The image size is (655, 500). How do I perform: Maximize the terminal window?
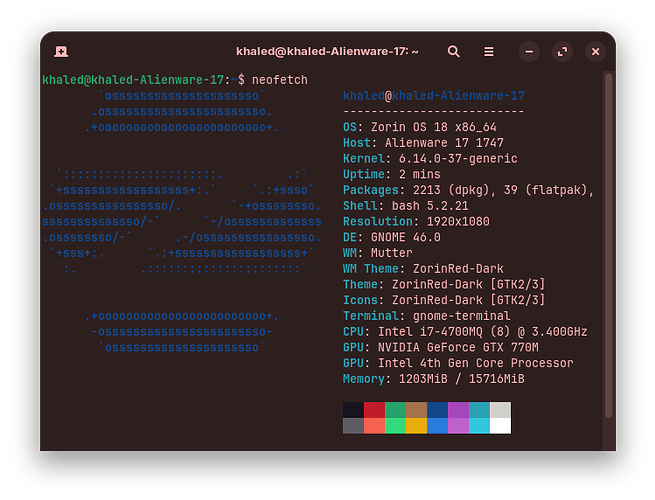pyautogui.click(x=562, y=51)
